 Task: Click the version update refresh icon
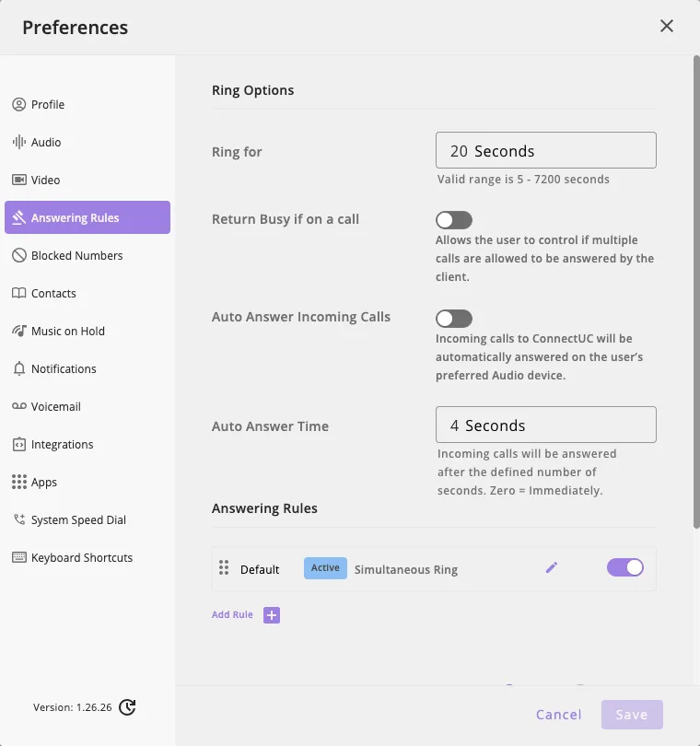point(127,707)
